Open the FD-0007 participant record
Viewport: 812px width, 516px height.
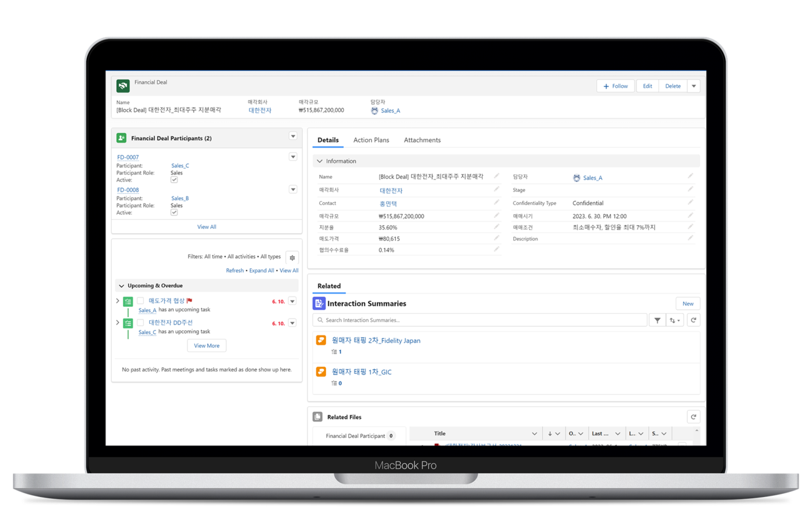(x=128, y=157)
